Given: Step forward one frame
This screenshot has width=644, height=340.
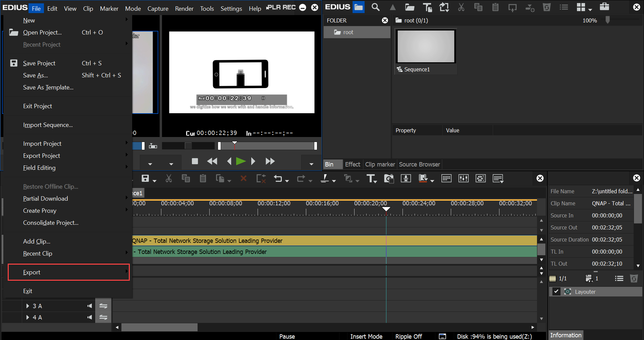Looking at the screenshot, I should pos(253,161).
